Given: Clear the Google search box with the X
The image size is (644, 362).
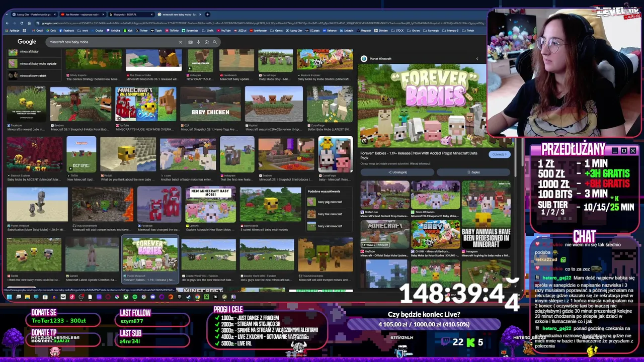Looking at the screenshot, I should click(x=180, y=42).
